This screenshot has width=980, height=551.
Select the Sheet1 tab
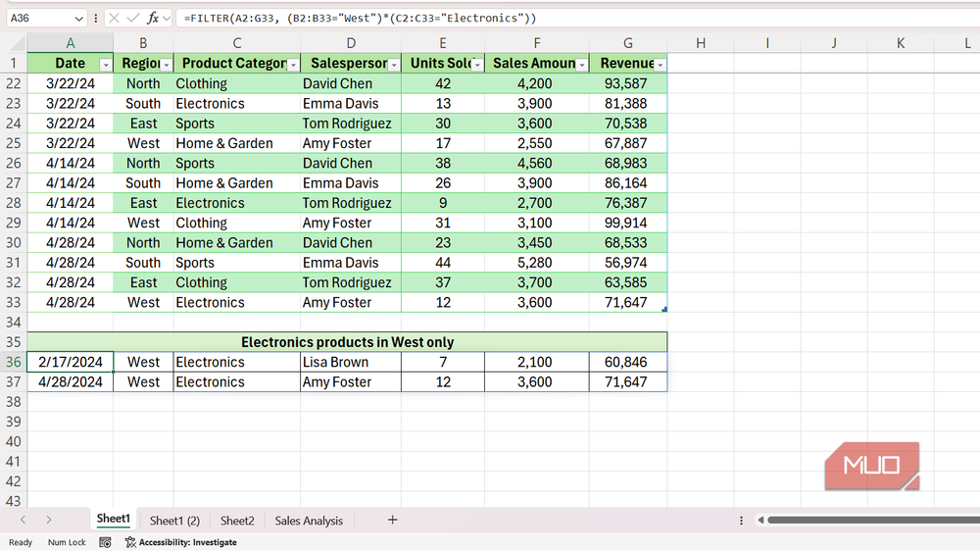coord(113,519)
